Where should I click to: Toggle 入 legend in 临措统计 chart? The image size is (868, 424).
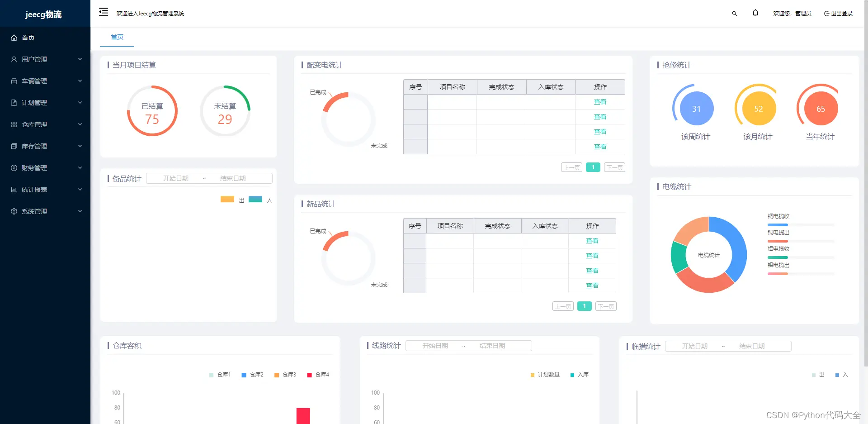tap(842, 375)
